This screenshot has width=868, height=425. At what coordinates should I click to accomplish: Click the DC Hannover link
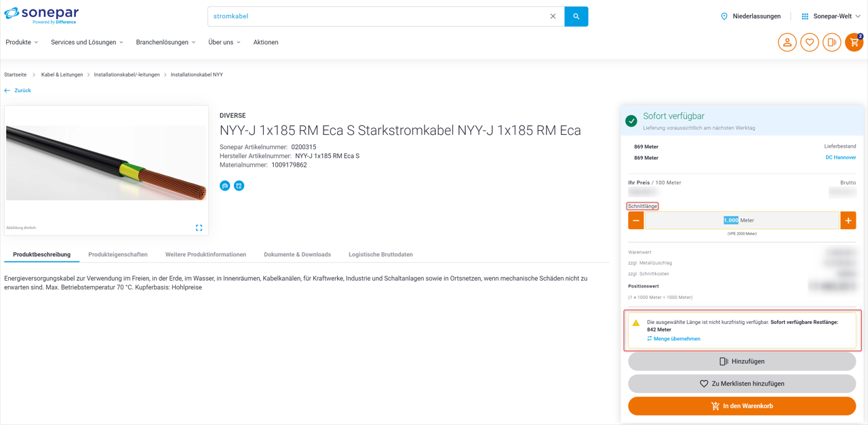840,158
